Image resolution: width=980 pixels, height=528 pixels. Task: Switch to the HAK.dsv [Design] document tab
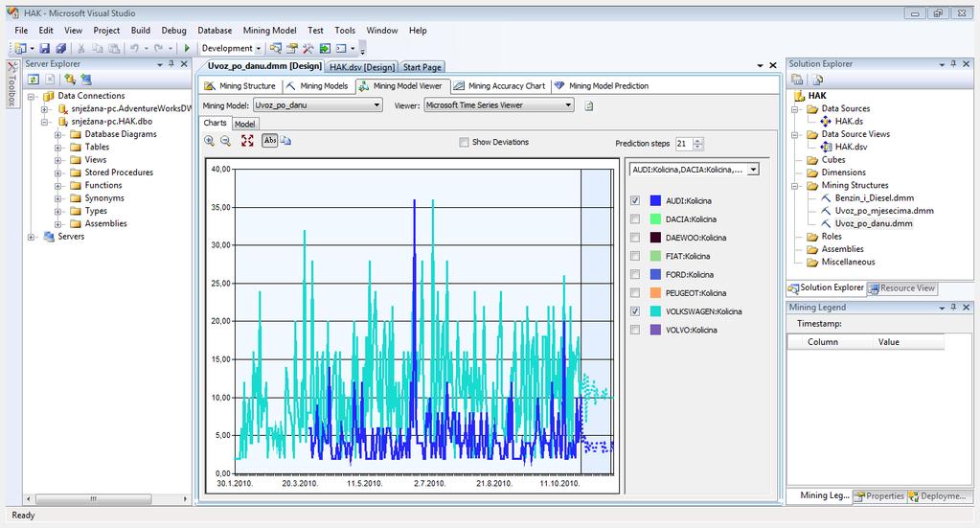coord(362,67)
